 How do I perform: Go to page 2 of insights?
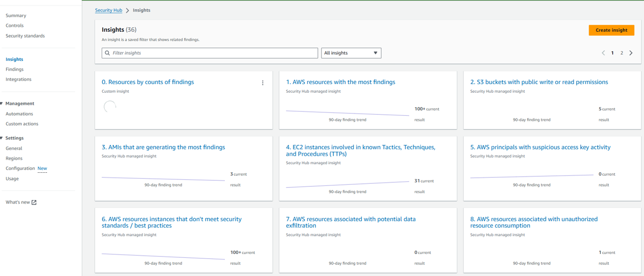click(x=622, y=53)
